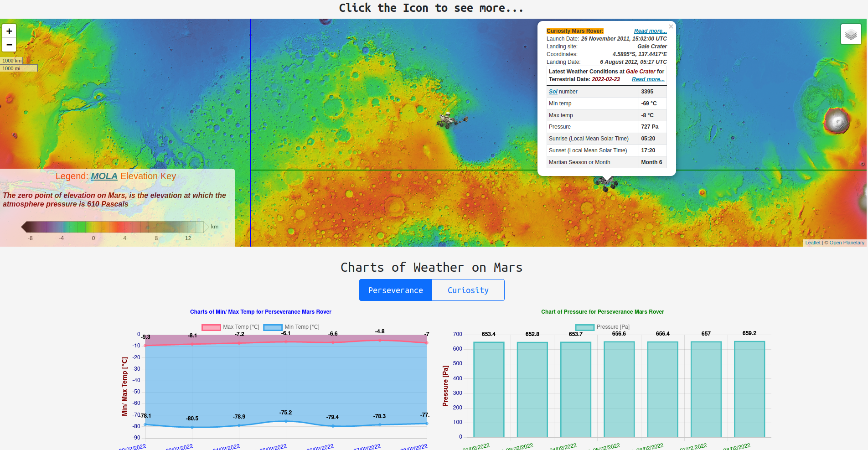Switch to the Curiosity charts tab
868x450 pixels.
pyautogui.click(x=468, y=290)
